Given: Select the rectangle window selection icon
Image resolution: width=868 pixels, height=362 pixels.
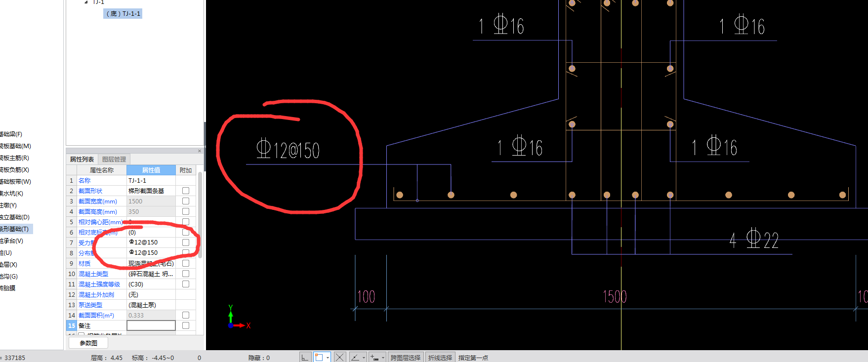Looking at the screenshot, I should 319,357.
